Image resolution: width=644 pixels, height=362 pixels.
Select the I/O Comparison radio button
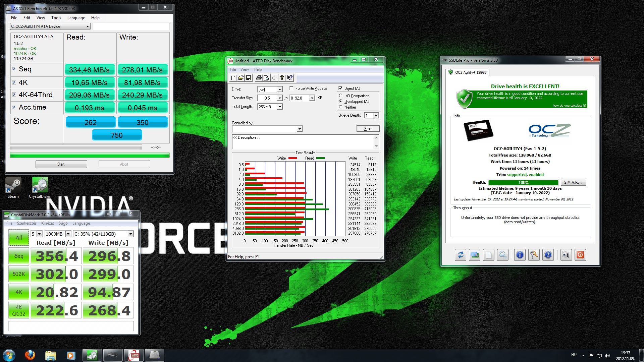click(x=341, y=96)
